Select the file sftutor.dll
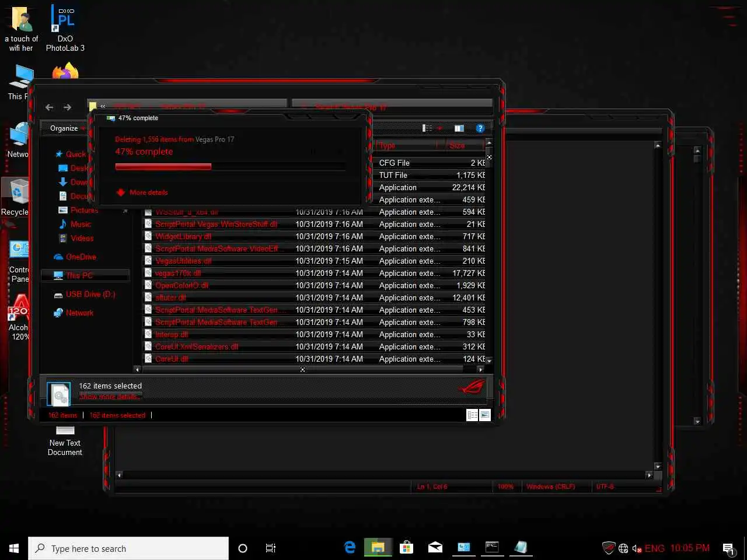The height and width of the screenshot is (560, 747). click(170, 297)
